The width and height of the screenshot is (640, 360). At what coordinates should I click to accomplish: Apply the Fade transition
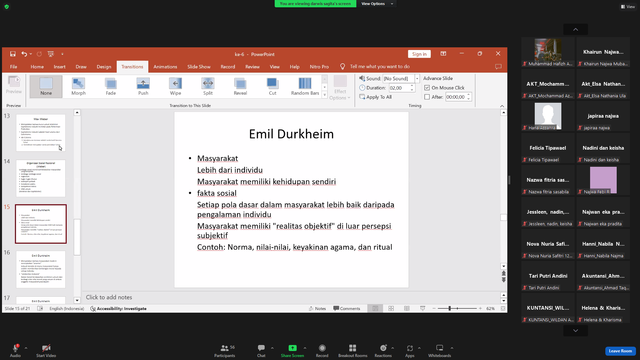click(111, 86)
